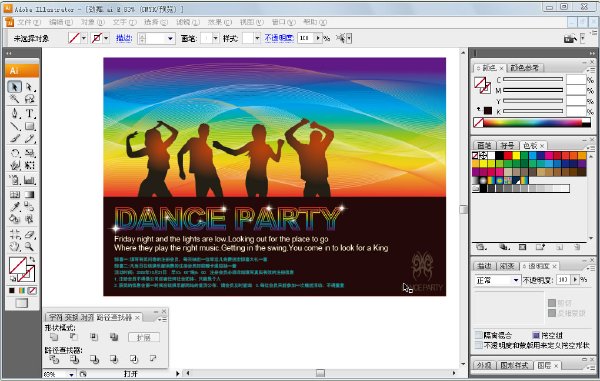The width and height of the screenshot is (600, 381).
Task: Click the 扩展 button in Pathfinder
Action: pyautogui.click(x=143, y=337)
